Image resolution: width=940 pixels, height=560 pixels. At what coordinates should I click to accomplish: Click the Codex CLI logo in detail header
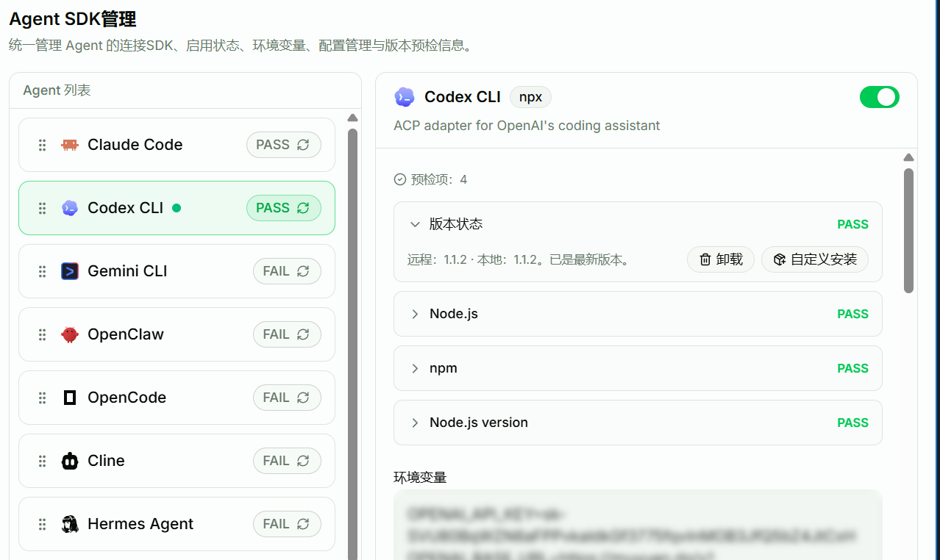click(x=405, y=97)
